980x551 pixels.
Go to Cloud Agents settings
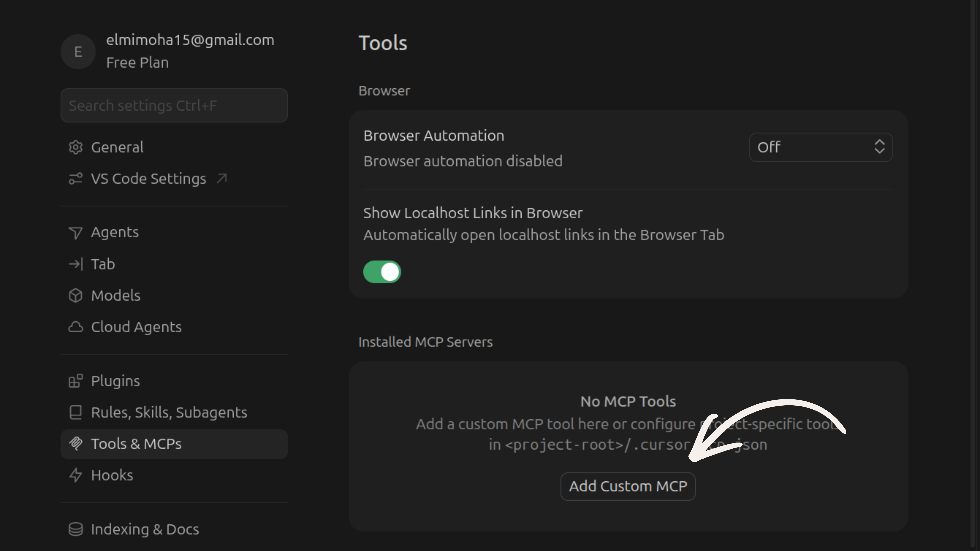(174, 327)
